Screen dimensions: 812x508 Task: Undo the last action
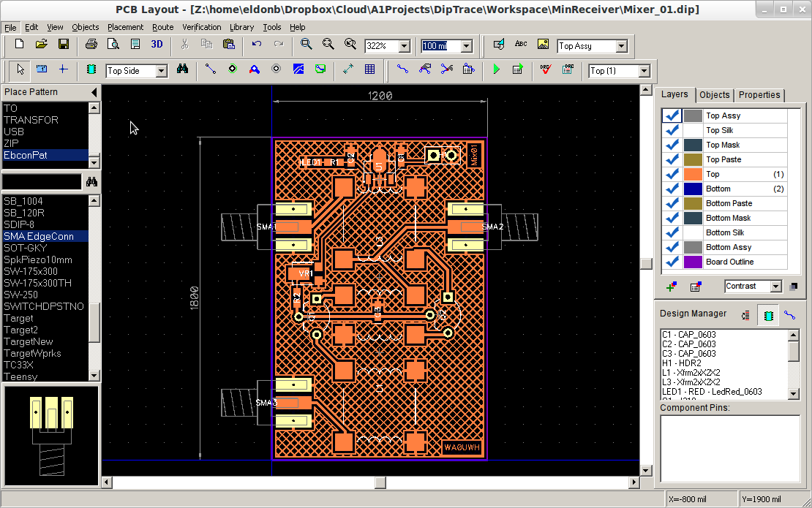tap(256, 45)
